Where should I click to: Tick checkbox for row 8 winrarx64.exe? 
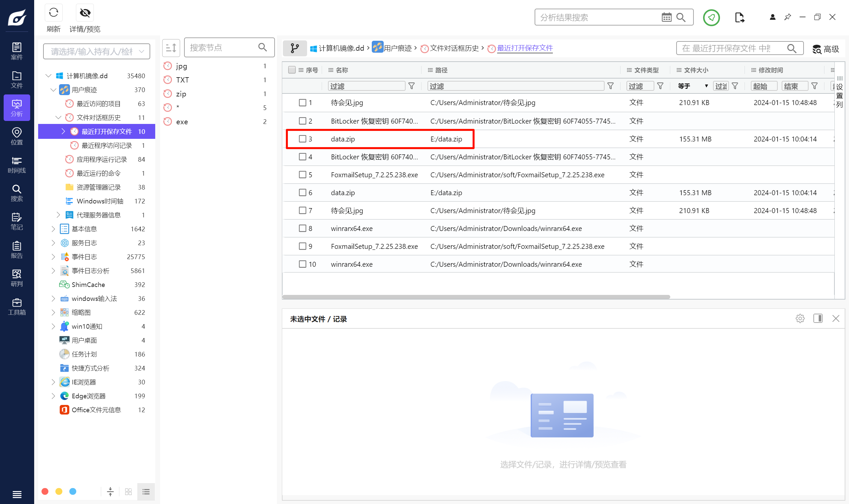[x=302, y=228]
